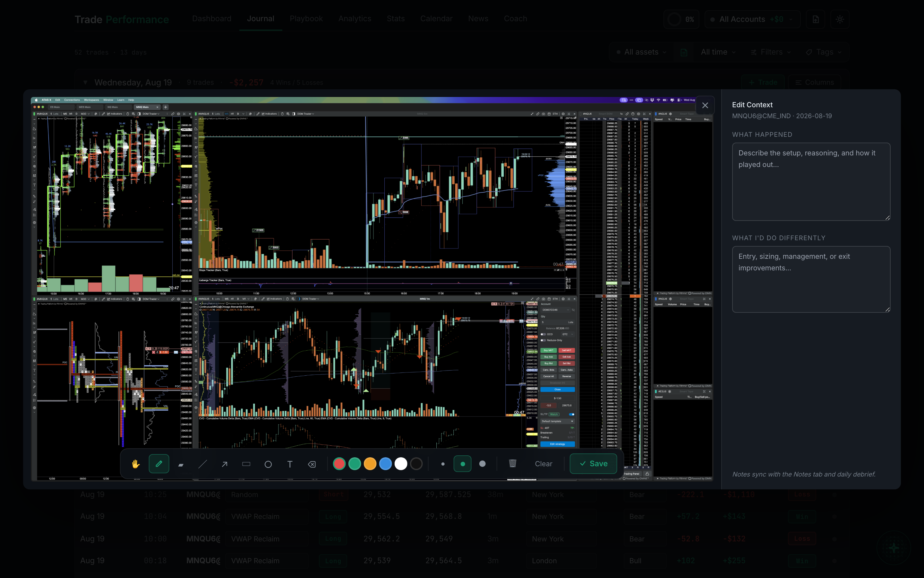Select the circle shape tool
This screenshot has height=578, width=924.
coord(268,464)
